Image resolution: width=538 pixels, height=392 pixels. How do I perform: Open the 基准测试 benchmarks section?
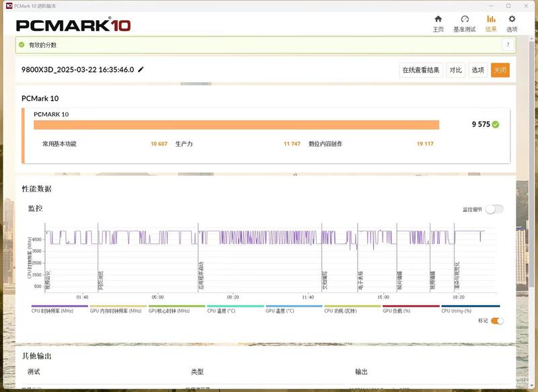465,24
